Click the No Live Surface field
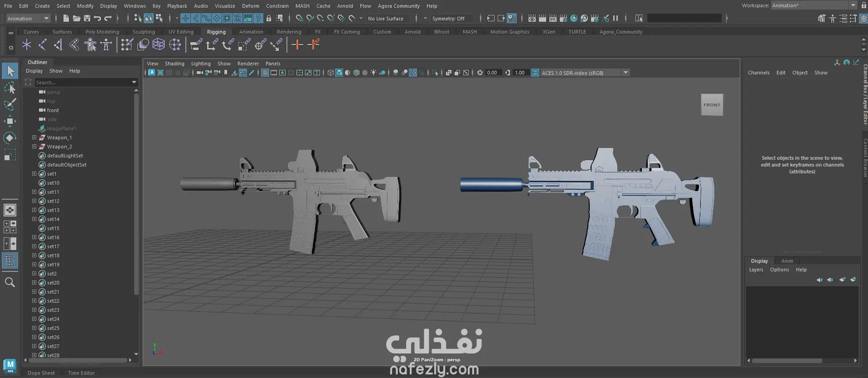The image size is (868, 378). point(388,19)
